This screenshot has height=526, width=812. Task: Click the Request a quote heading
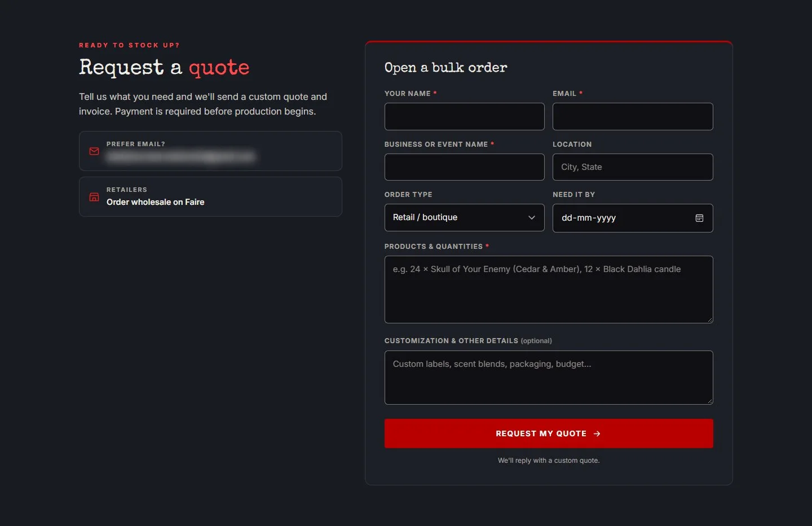click(x=164, y=68)
